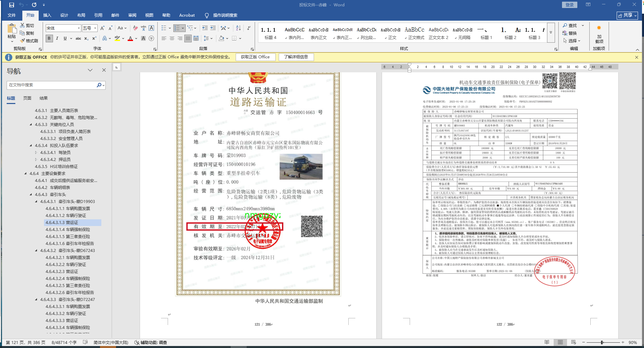Open the line spacing dropdown
Viewport: 644px width, 348px height.
[208, 38]
